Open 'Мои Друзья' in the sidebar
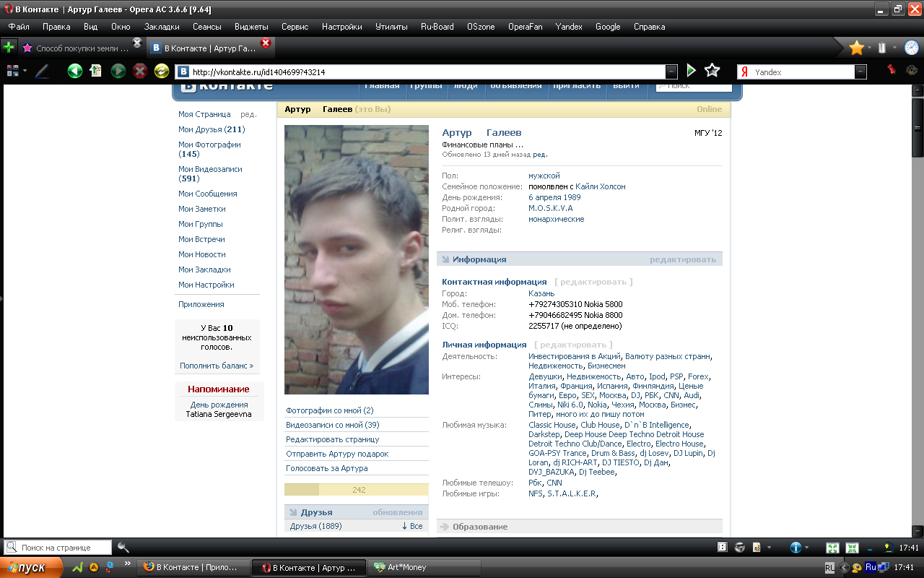 pos(212,129)
